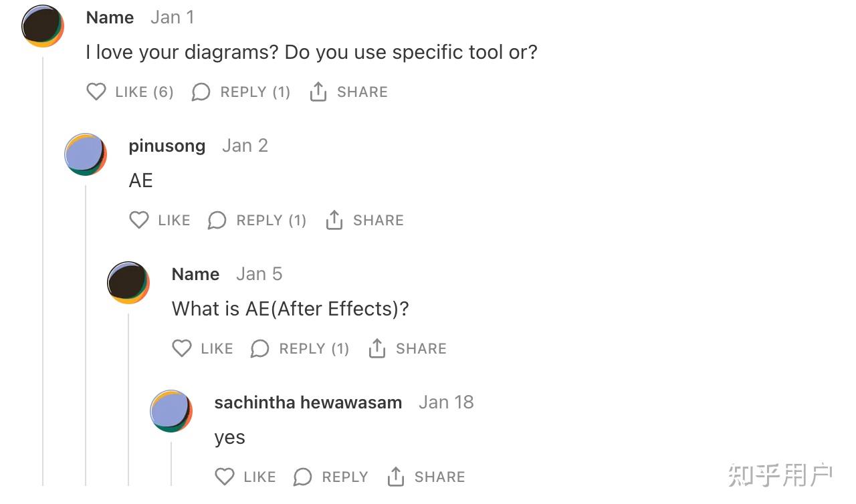Image resolution: width=856 pixels, height=504 pixels.
Task: Click REPLY (1) text under top comment
Action: [255, 92]
